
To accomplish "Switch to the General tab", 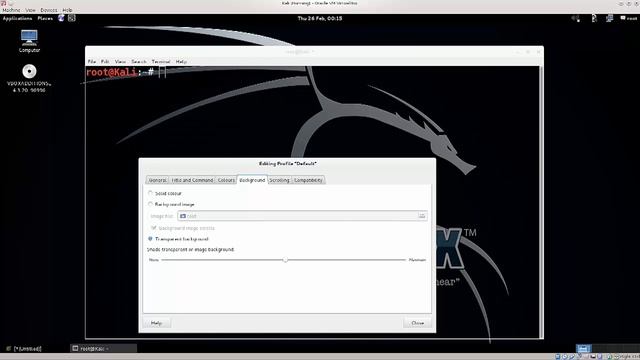I will point(157,180).
